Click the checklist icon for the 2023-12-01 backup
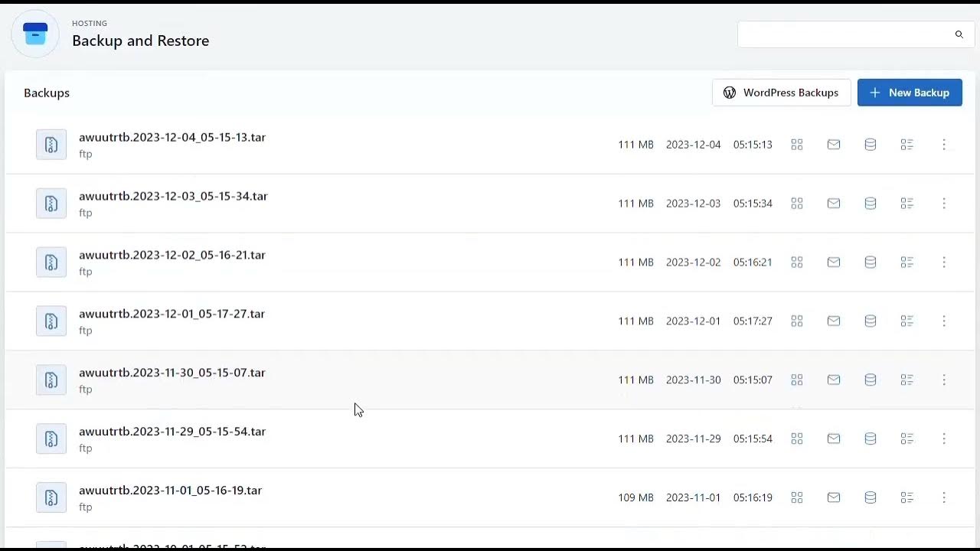Image resolution: width=980 pixels, height=551 pixels. (x=907, y=321)
